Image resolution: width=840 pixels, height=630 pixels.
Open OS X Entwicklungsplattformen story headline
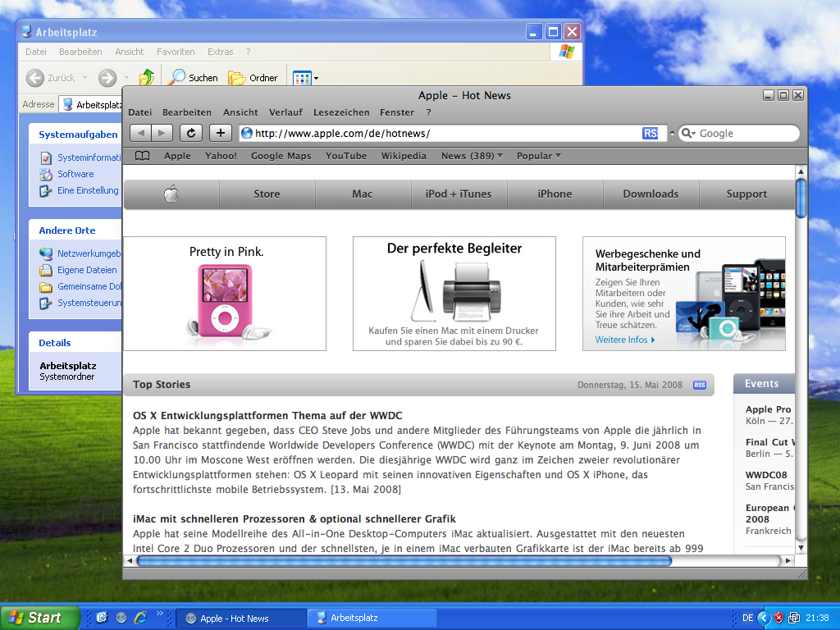(x=267, y=416)
